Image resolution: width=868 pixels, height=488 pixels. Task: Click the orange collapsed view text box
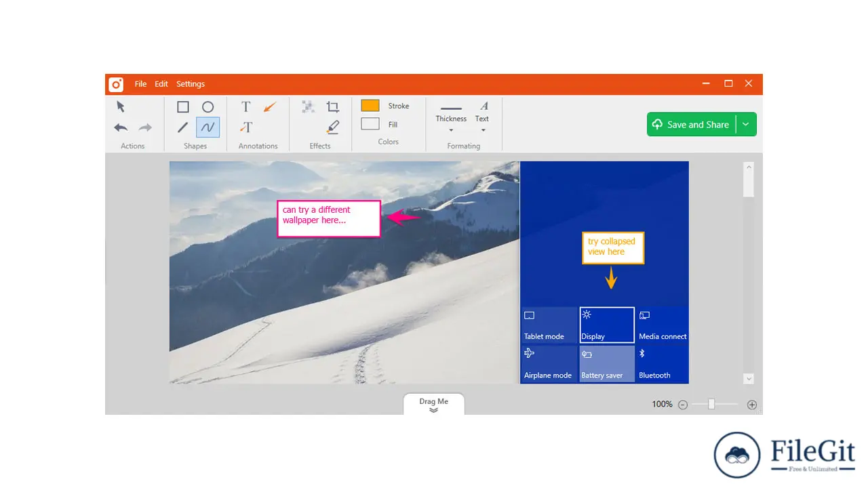click(x=612, y=248)
